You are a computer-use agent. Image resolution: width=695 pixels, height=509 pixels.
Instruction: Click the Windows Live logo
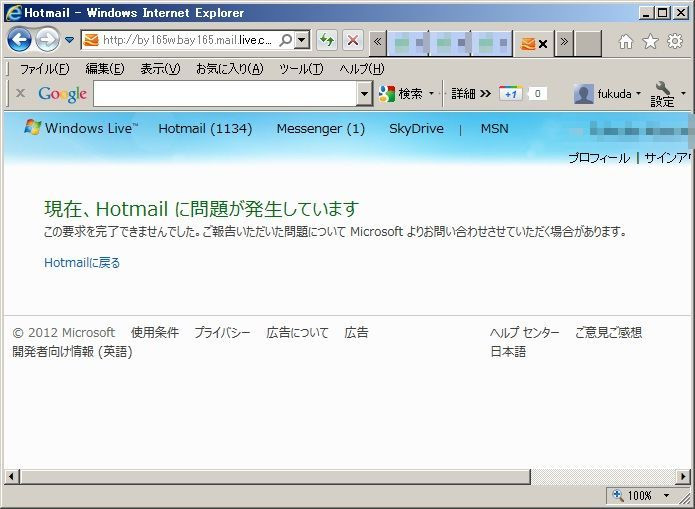tap(81, 128)
